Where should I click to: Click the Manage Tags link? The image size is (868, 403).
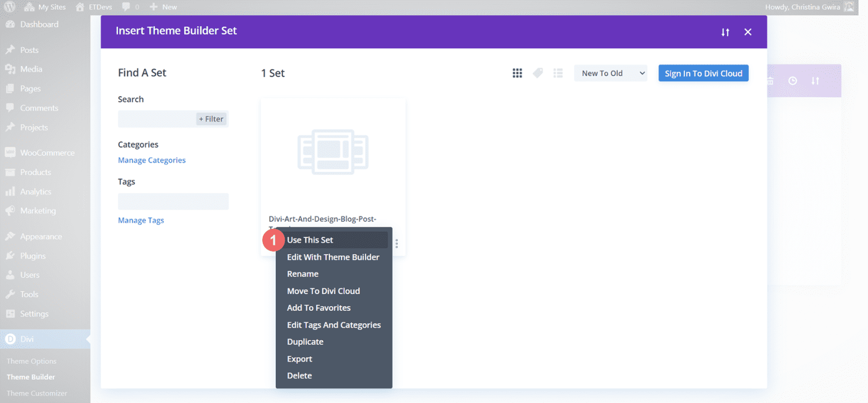pos(141,220)
